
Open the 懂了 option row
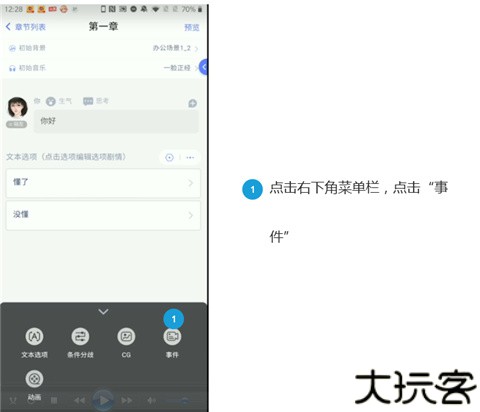pyautogui.click(x=103, y=183)
